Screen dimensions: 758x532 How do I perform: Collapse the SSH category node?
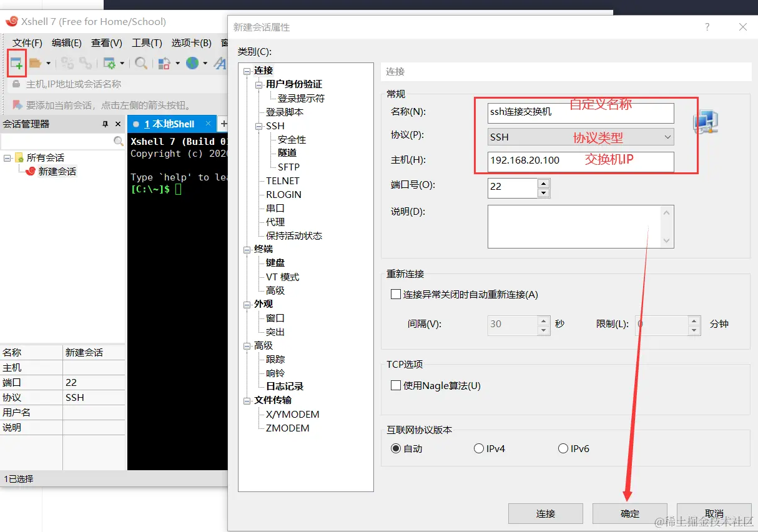(x=259, y=126)
